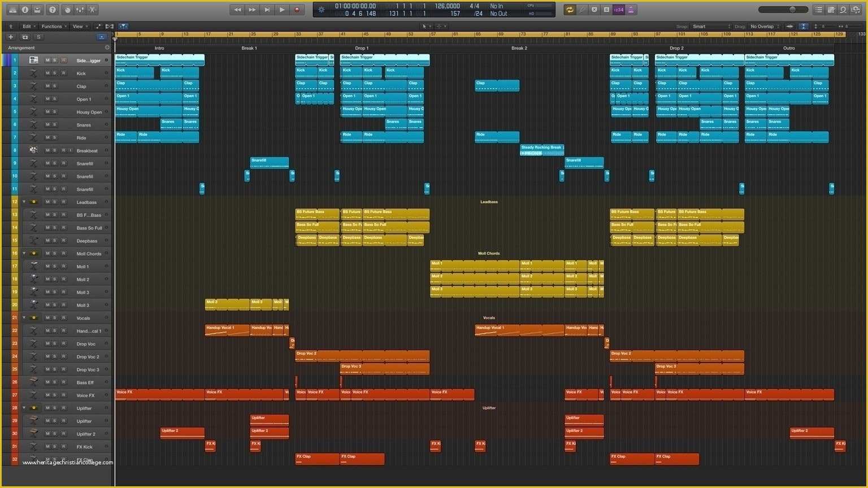Screen dimensions: 868x488
Task: Open the View menu
Action: tap(79, 27)
